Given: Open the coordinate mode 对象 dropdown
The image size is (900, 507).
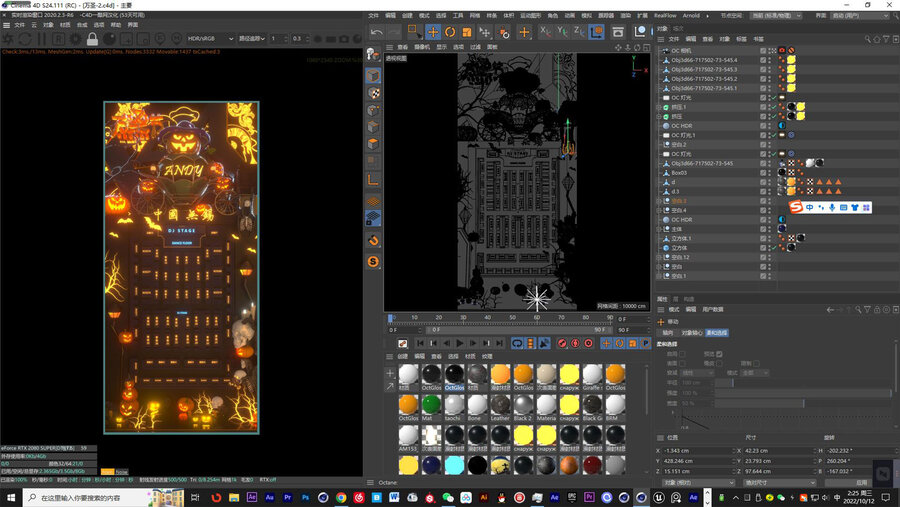Looking at the screenshot, I should click(x=697, y=482).
